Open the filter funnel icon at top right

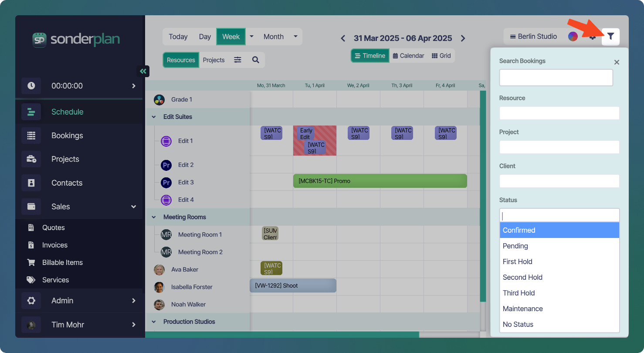click(x=610, y=37)
